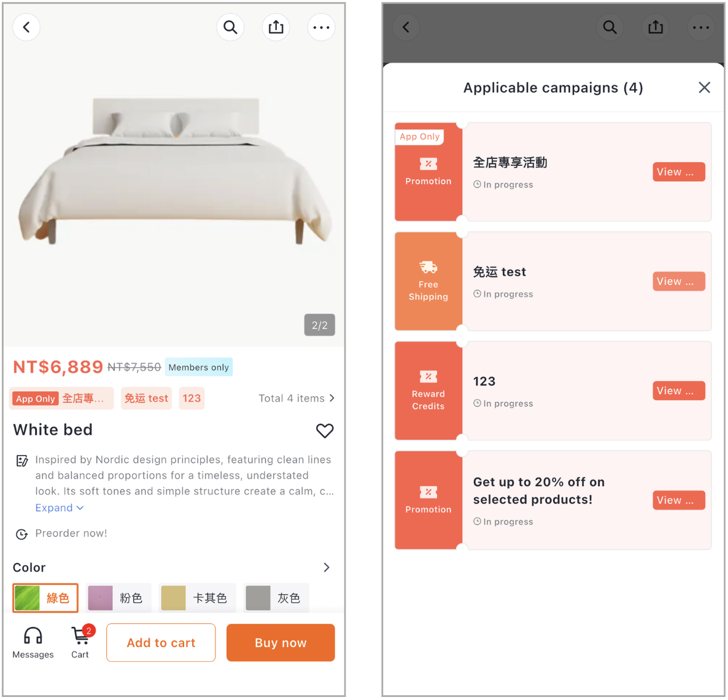View the 免运 test free shipping campaign
728x700 pixels.
679,281
